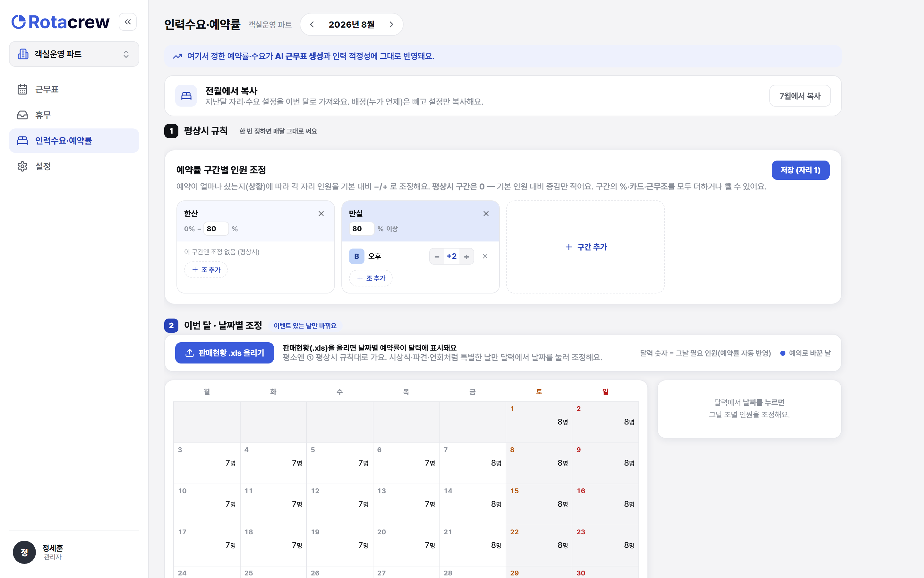Click the 판매현황 .xls 올리기 upload button
This screenshot has height=578, width=924.
pos(225,353)
